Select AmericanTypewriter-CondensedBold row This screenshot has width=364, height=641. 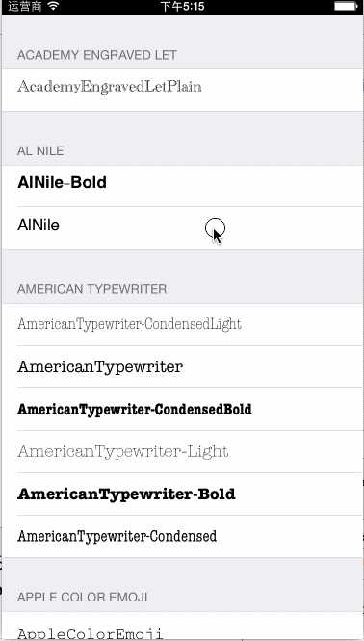point(182,410)
